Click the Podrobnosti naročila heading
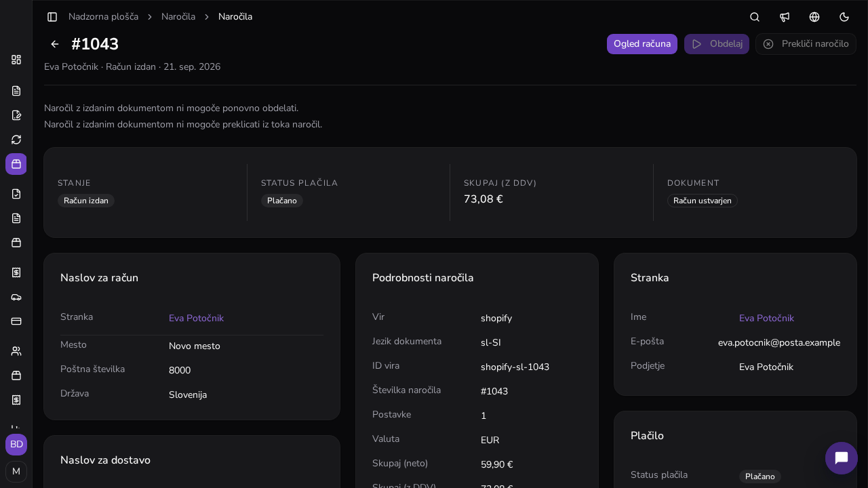Screen dimensions: 868x488 pos(423,278)
